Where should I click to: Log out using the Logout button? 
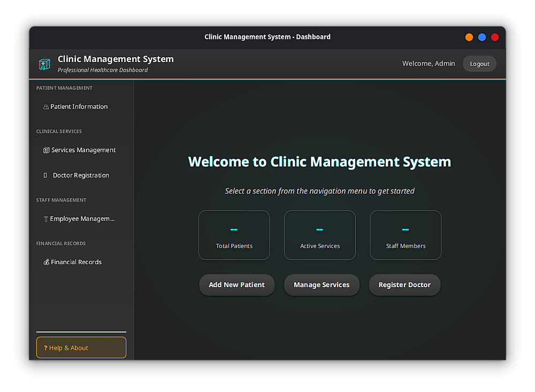(479, 64)
